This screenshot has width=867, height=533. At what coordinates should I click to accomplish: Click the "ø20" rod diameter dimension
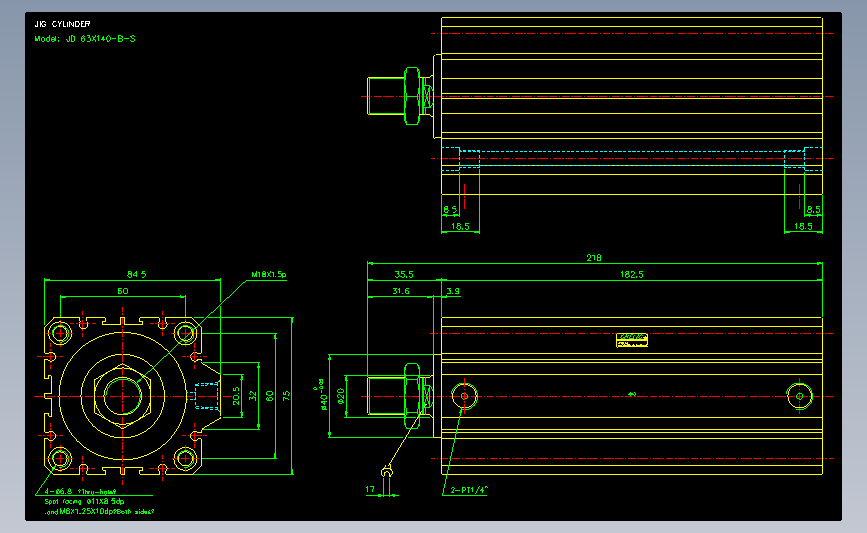[x=341, y=396]
